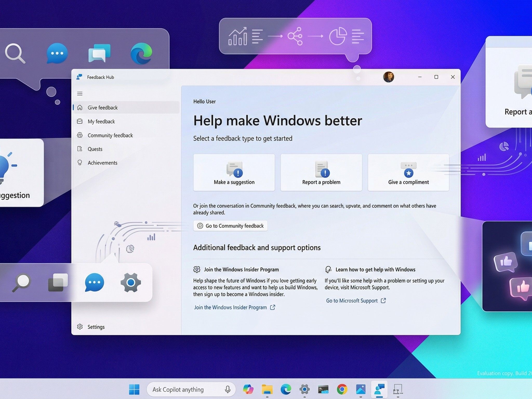Click the Hello User greeting text

(x=204, y=102)
